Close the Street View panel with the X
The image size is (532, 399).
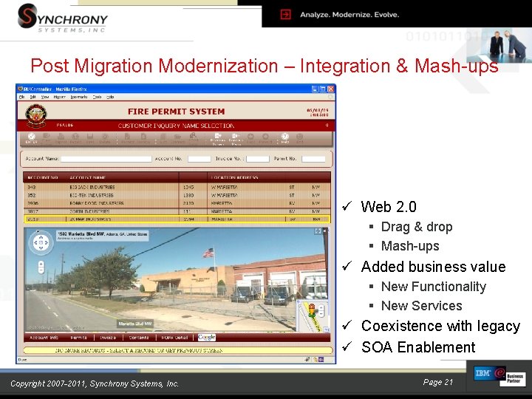(x=324, y=231)
